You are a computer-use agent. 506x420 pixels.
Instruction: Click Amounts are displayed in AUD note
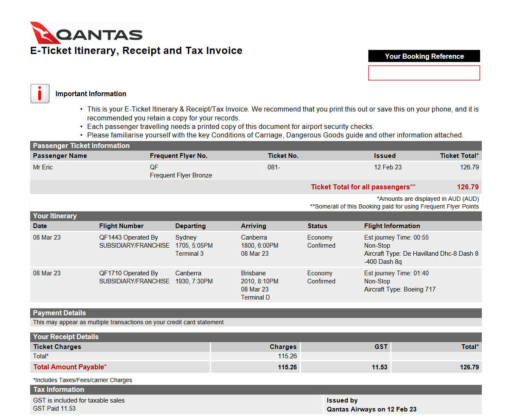pyautogui.click(x=428, y=199)
